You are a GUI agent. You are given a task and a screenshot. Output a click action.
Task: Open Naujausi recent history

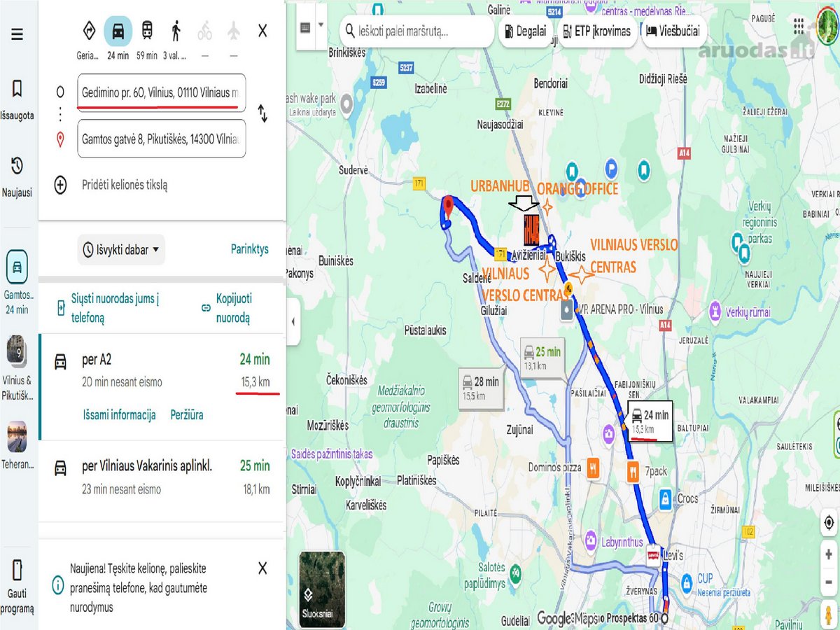click(x=17, y=176)
